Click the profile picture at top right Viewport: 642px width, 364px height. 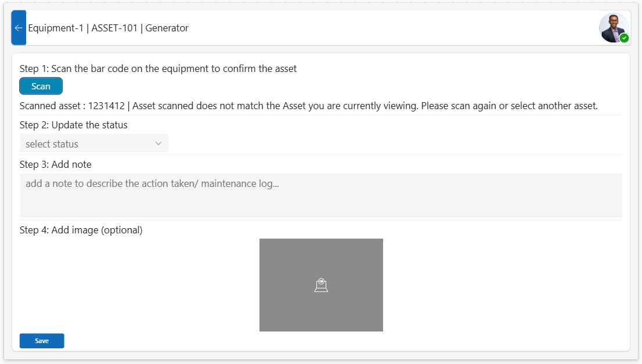tap(614, 27)
